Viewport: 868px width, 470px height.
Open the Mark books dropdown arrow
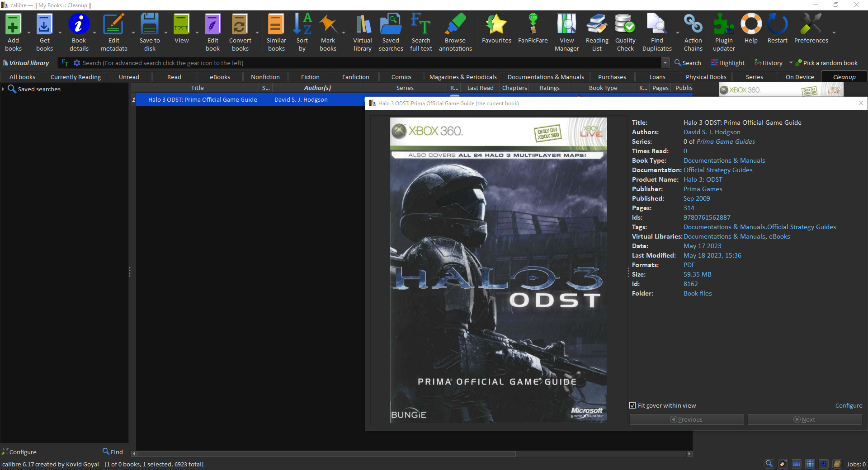click(344, 33)
